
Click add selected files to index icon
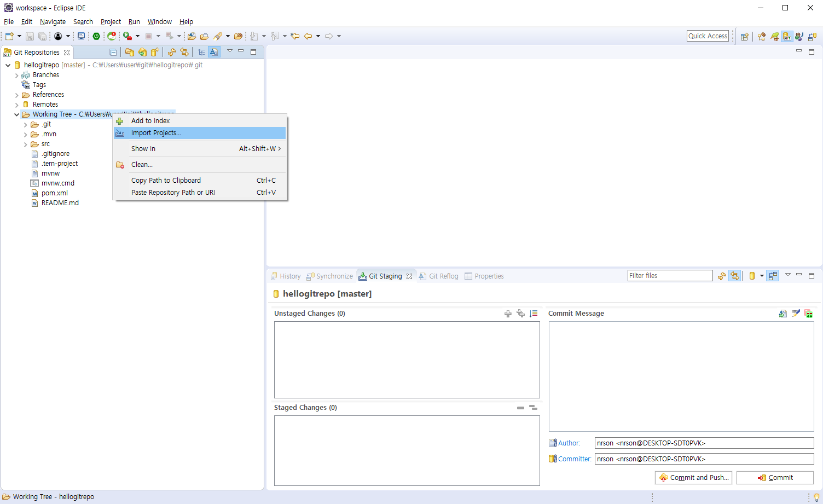pos(508,314)
